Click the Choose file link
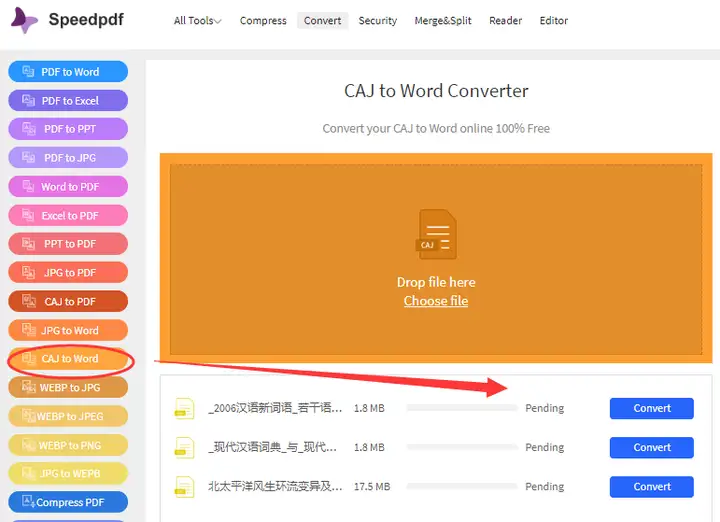Screen dimensions: 720x522 click(x=436, y=301)
